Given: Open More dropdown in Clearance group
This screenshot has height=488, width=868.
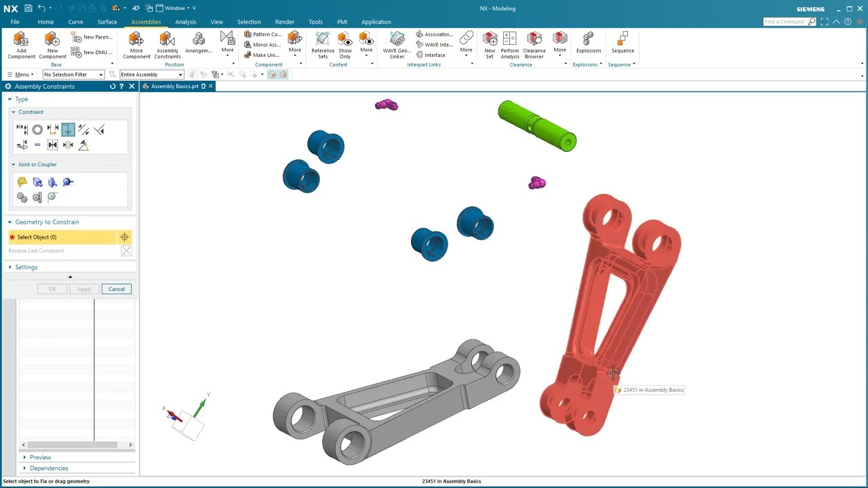Looking at the screenshot, I should [x=559, y=45].
